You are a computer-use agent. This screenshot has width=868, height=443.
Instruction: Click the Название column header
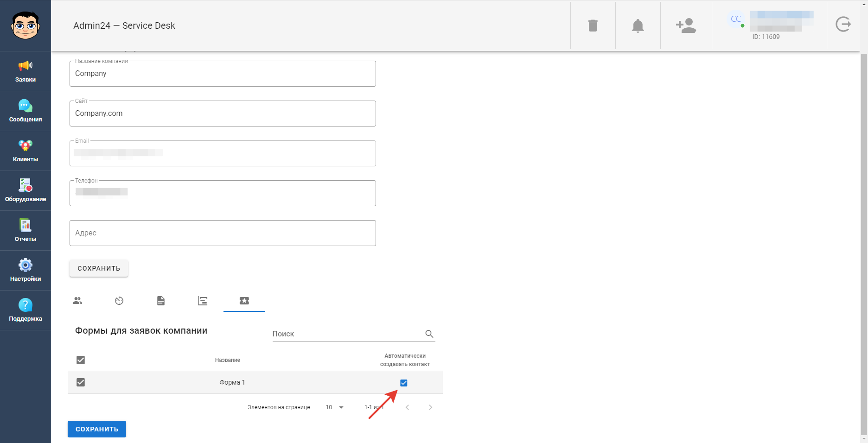(228, 360)
